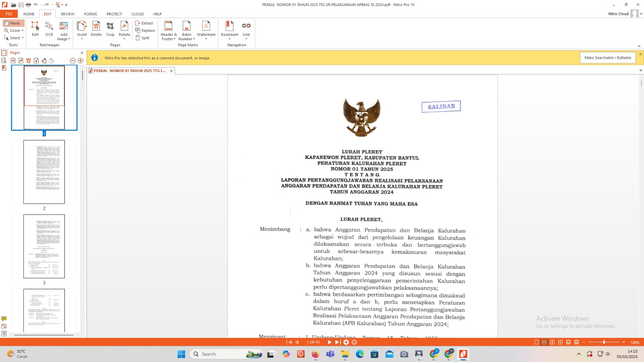Click the Edit text/images tool
This screenshot has width=644, height=362.
(35, 29)
